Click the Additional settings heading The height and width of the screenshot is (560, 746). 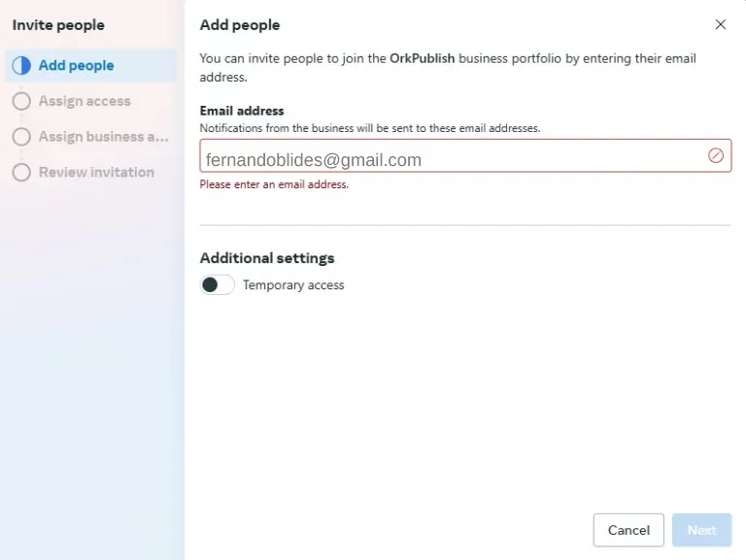tap(267, 258)
